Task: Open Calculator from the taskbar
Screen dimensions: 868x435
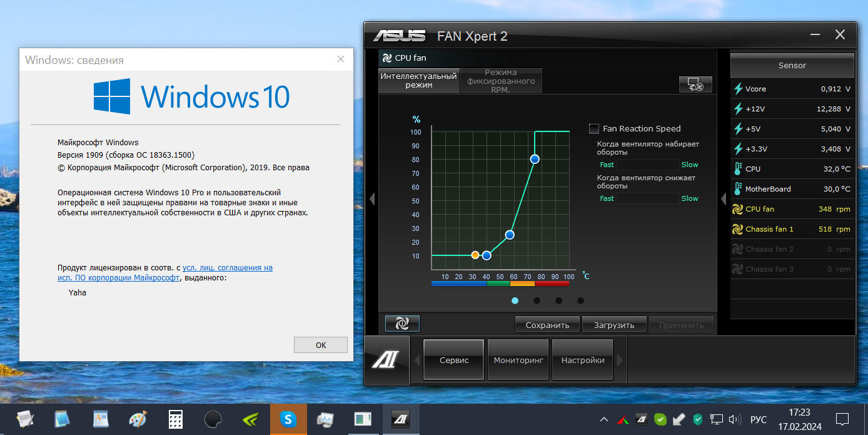Action: click(x=176, y=419)
